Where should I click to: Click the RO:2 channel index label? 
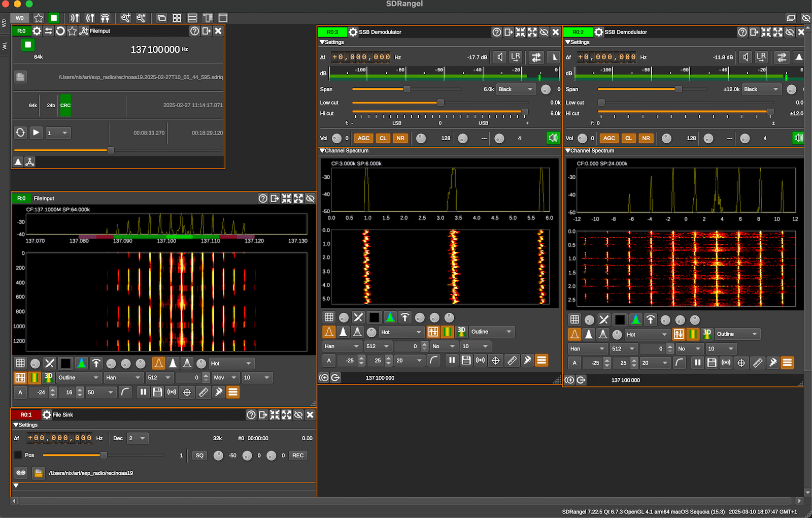578,32
